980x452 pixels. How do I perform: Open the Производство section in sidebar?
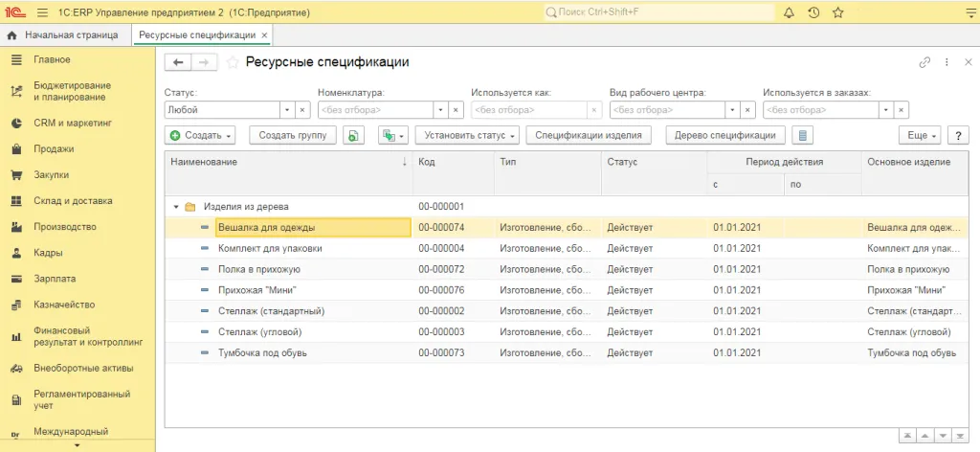[65, 227]
